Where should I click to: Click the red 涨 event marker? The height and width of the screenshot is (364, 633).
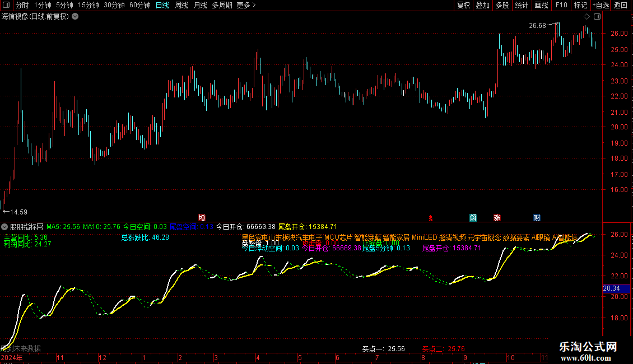coord(497,218)
